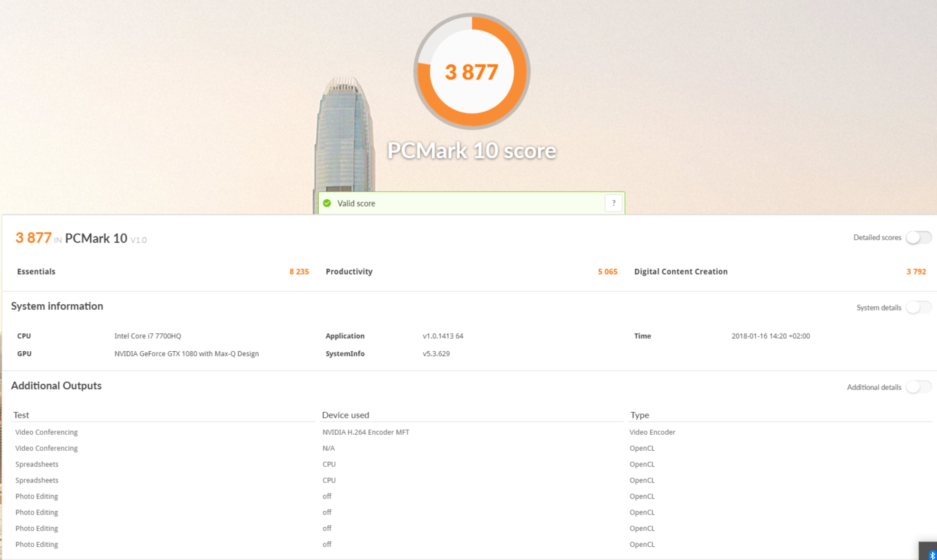Click 'Video Conferencing' in the N/A device row
Screen dimensions: 937x560
coord(46,448)
